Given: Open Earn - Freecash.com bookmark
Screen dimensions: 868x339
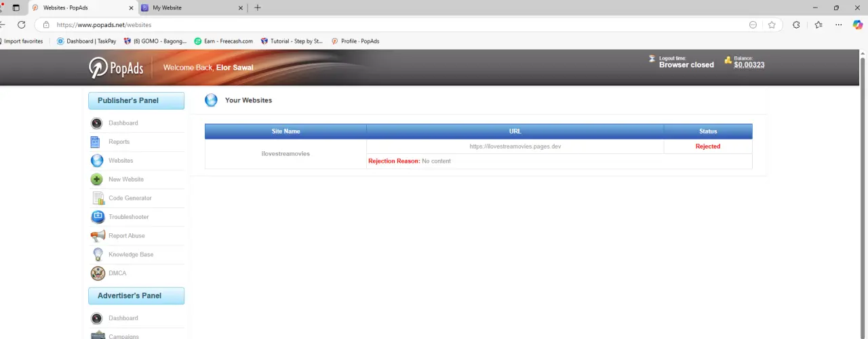Looking at the screenshot, I should click(223, 41).
